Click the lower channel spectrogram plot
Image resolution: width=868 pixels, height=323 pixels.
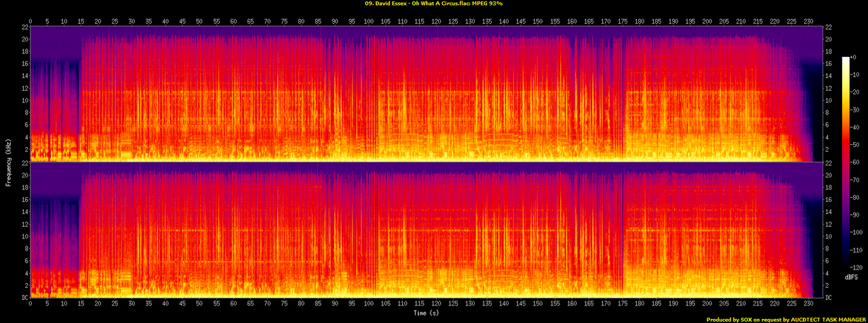426,230
